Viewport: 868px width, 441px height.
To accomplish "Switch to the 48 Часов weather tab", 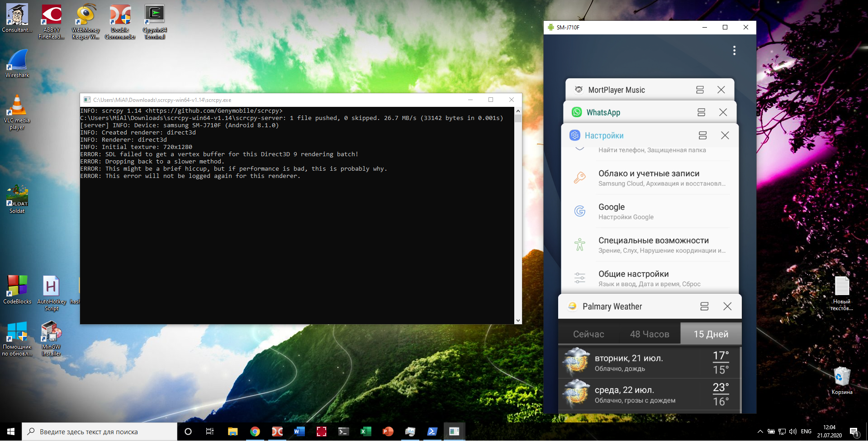I will click(650, 334).
